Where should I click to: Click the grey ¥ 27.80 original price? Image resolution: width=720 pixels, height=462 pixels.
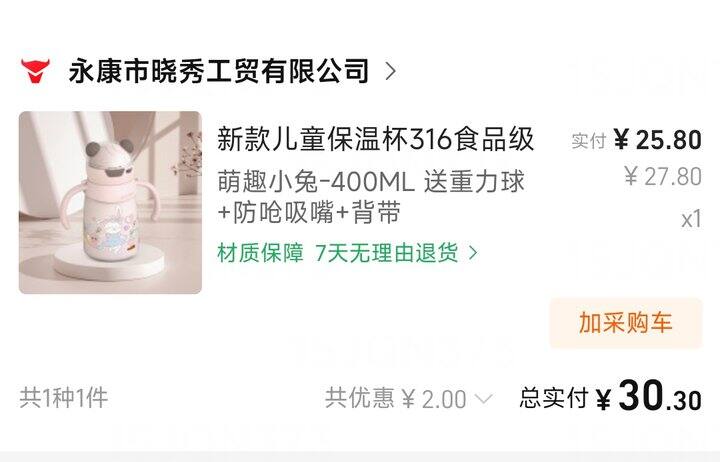pyautogui.click(x=663, y=176)
